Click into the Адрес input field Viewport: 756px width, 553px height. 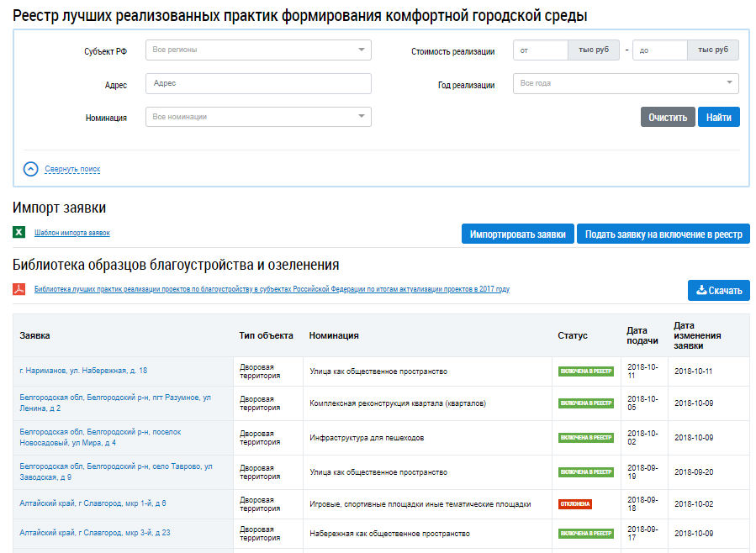[258, 83]
